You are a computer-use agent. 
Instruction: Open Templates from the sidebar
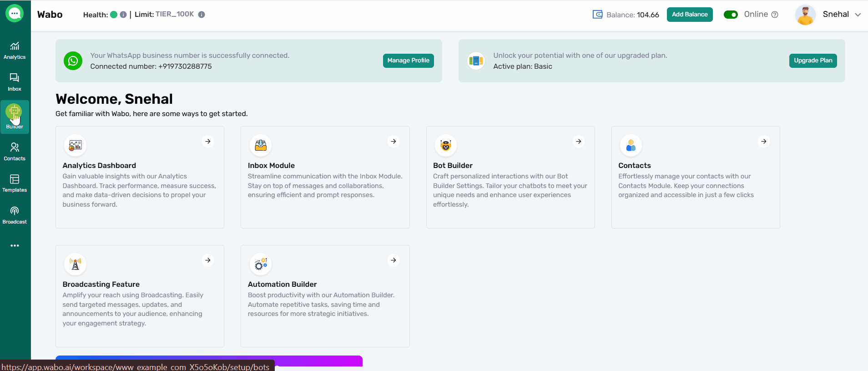coord(15,183)
